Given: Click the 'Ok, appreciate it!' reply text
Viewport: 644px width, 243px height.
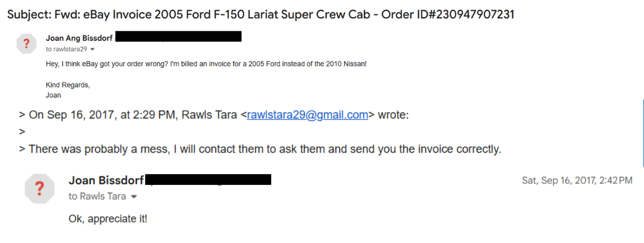Looking at the screenshot, I should tap(107, 219).
